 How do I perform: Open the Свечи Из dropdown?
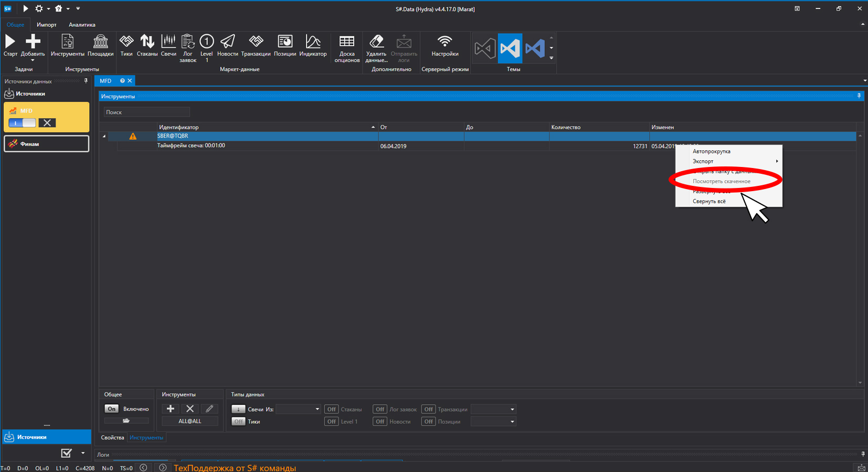point(298,409)
